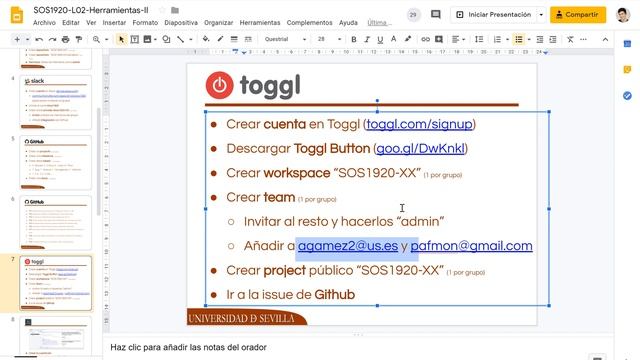This screenshot has width=640, height=360.
Task: Click the decrease indent icon
Action: click(x=540, y=40)
